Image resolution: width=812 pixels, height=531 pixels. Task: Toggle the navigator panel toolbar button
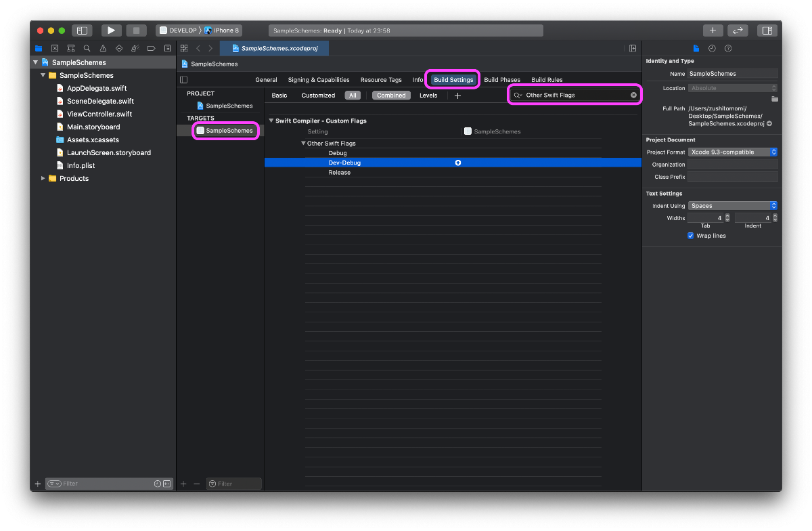(x=82, y=30)
